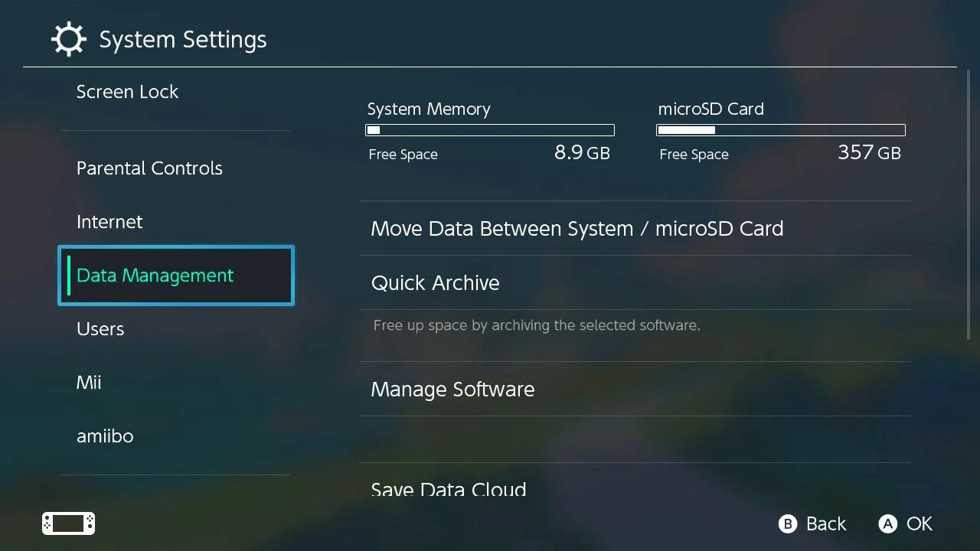Click the microSD Card usage bar

(x=781, y=130)
